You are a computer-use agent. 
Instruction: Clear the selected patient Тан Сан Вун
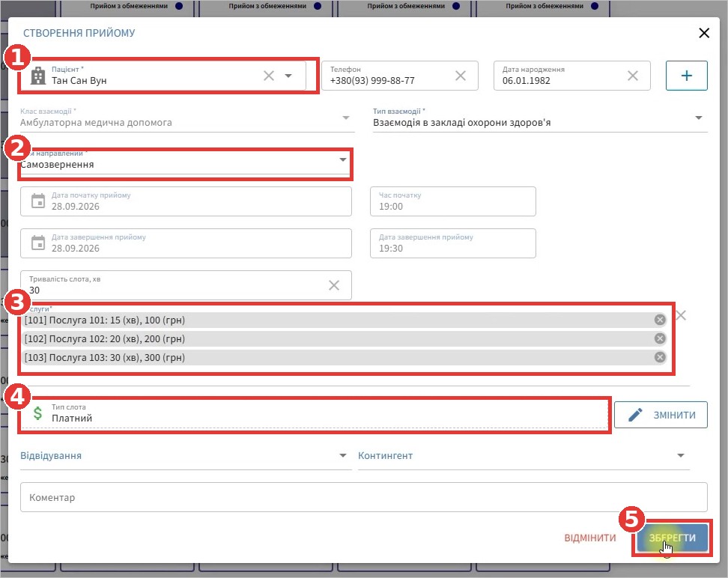point(269,76)
